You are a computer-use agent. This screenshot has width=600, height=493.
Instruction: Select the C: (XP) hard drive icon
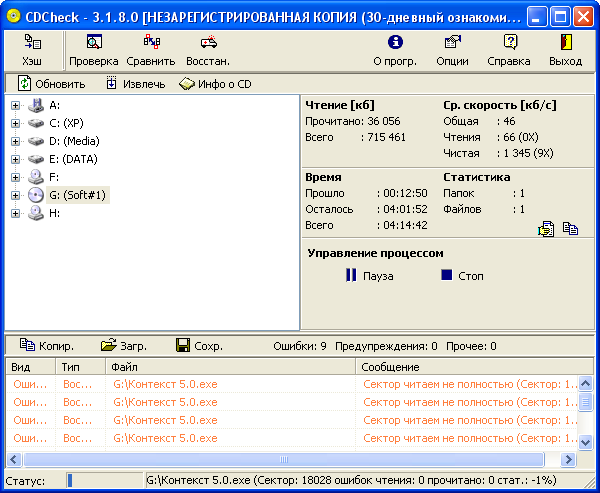tap(36, 123)
